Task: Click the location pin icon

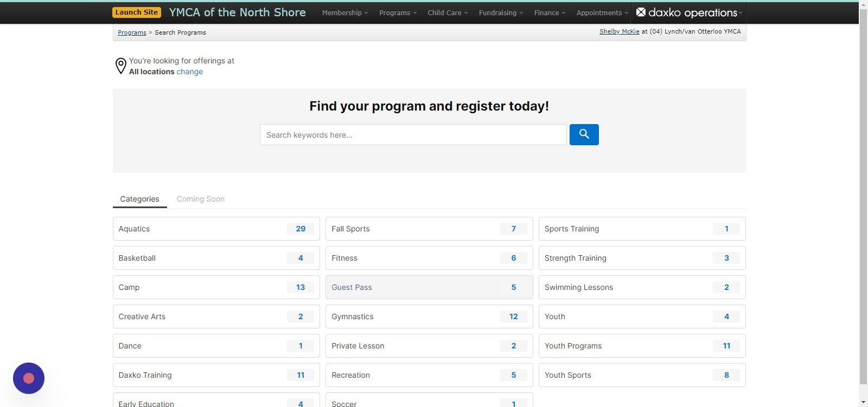Action: tap(121, 66)
